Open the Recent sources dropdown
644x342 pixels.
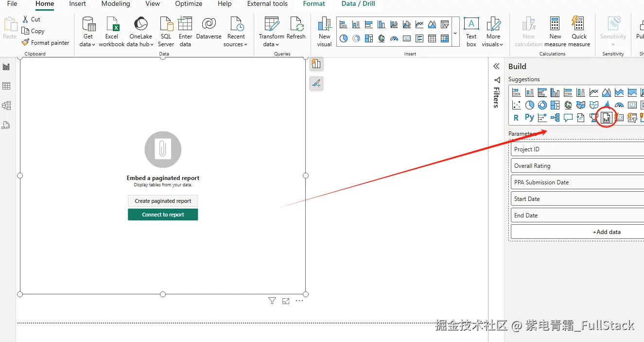(x=236, y=32)
